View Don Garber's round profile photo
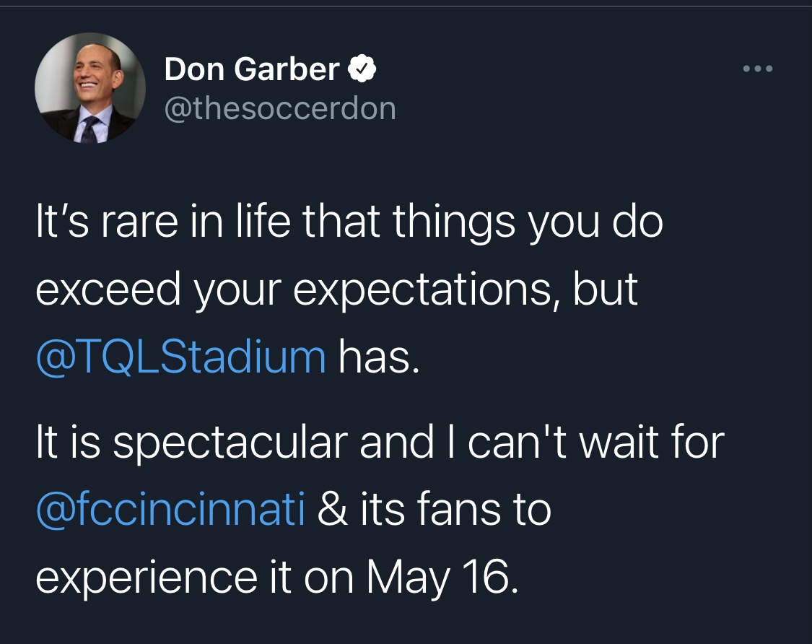812x644 pixels. (x=90, y=88)
